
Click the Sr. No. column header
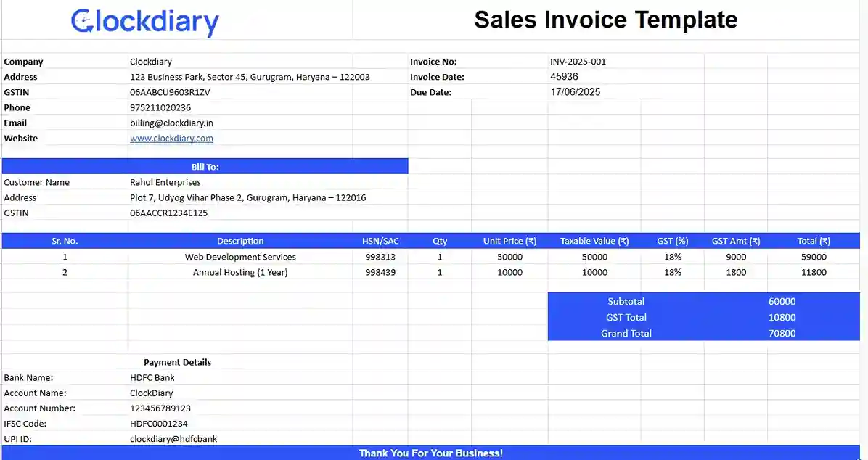pyautogui.click(x=65, y=241)
